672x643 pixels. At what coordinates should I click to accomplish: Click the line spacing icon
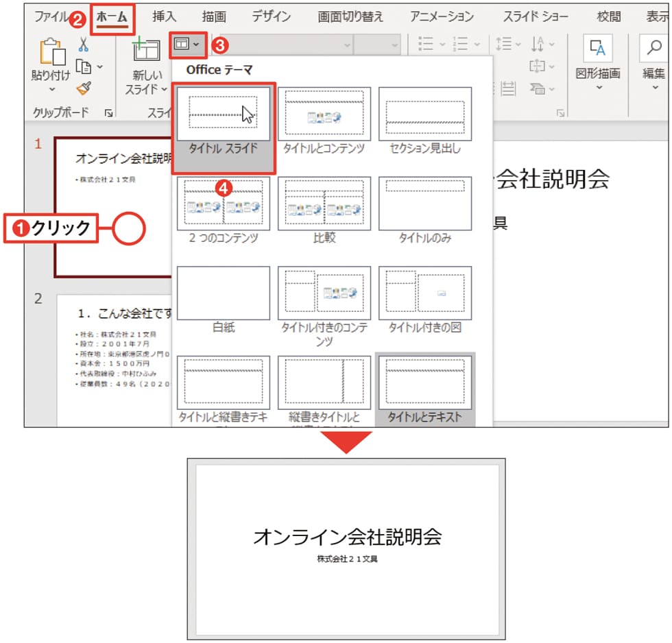click(503, 44)
